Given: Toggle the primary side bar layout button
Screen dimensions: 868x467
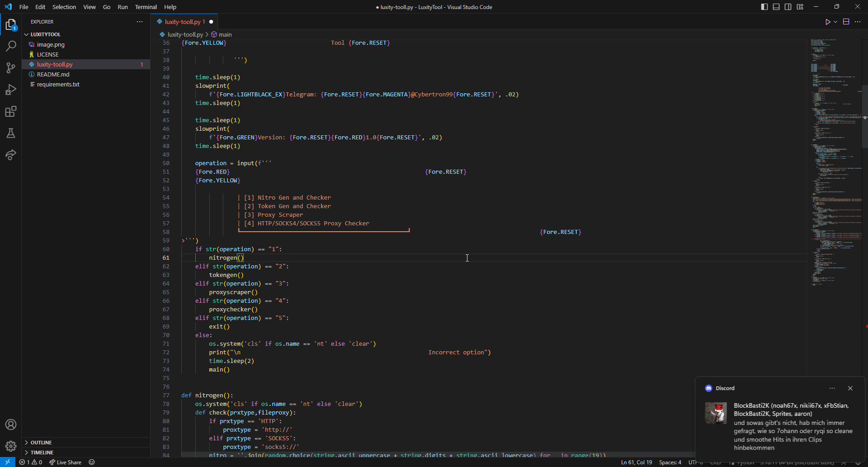Looking at the screenshot, I should click(x=764, y=7).
